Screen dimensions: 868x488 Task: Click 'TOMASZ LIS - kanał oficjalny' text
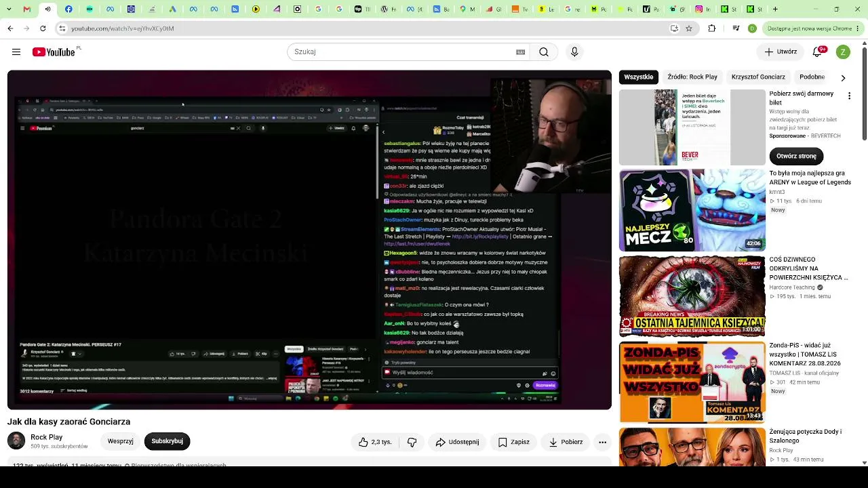click(x=804, y=373)
